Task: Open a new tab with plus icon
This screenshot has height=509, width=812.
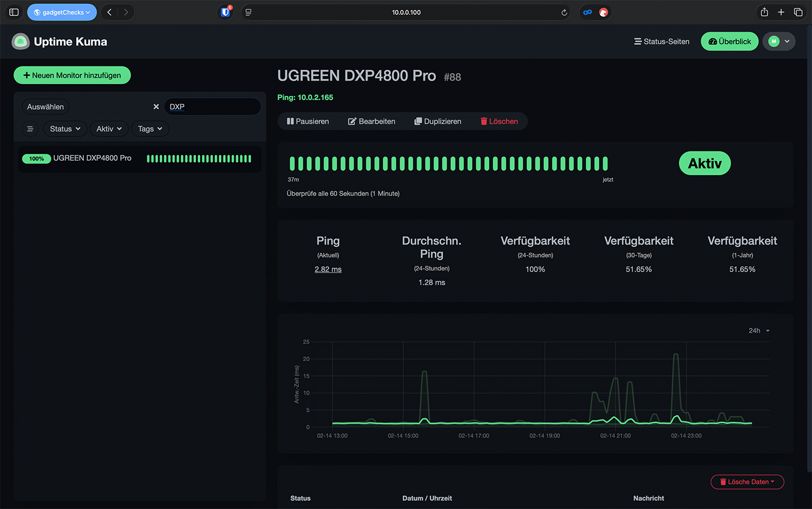Action: [781, 12]
